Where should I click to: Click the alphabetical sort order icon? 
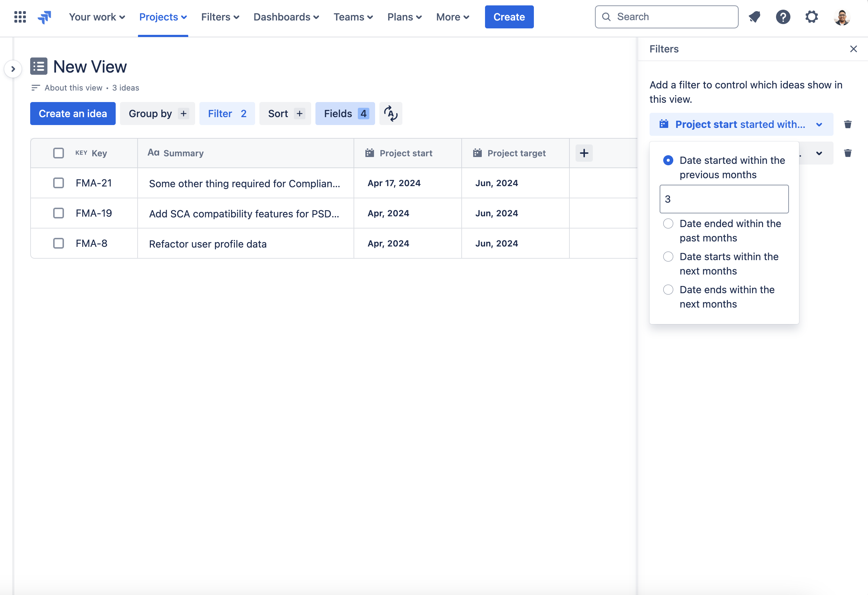pyautogui.click(x=391, y=114)
